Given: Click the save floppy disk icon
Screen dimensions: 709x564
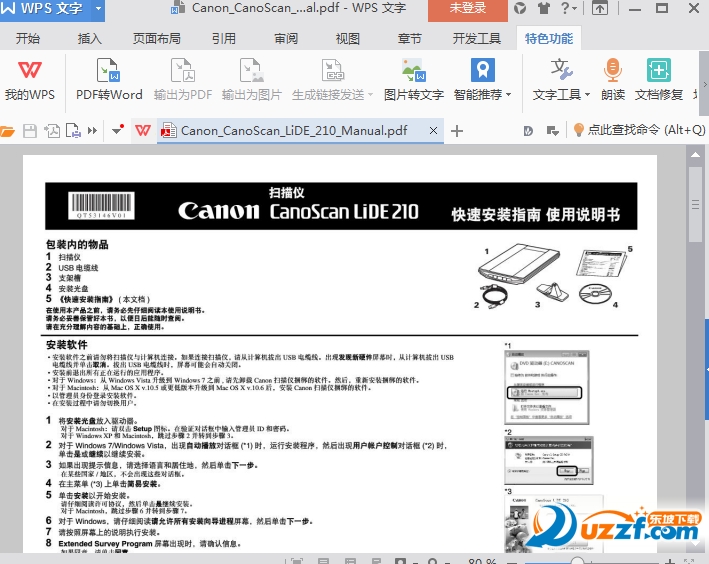Looking at the screenshot, I should click(x=30, y=131).
